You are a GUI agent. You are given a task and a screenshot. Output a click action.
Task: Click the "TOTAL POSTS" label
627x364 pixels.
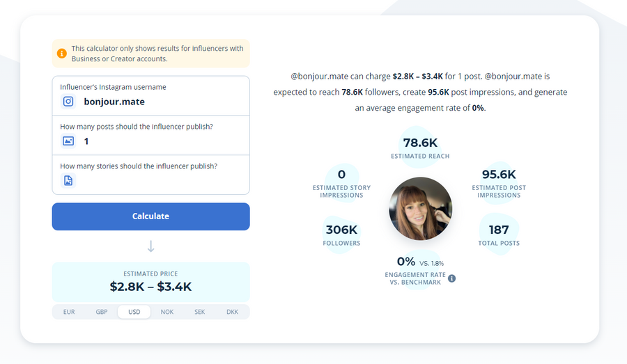[x=499, y=243]
